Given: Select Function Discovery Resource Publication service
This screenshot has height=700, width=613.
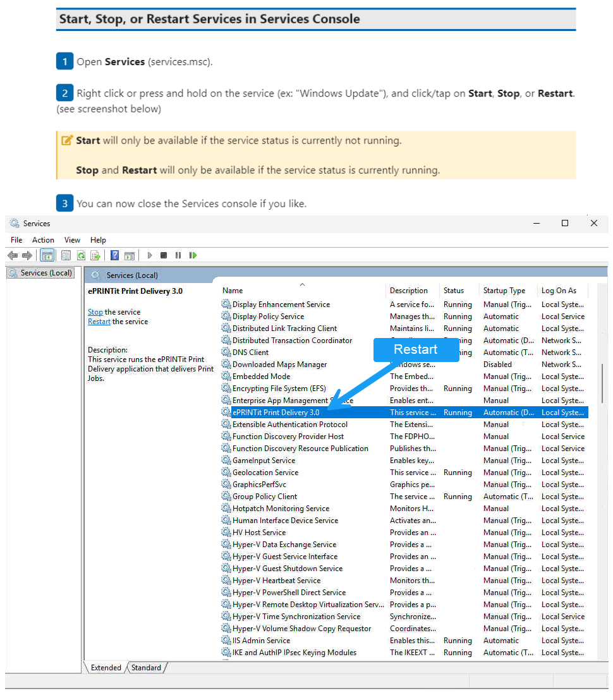Looking at the screenshot, I should pos(404,448).
